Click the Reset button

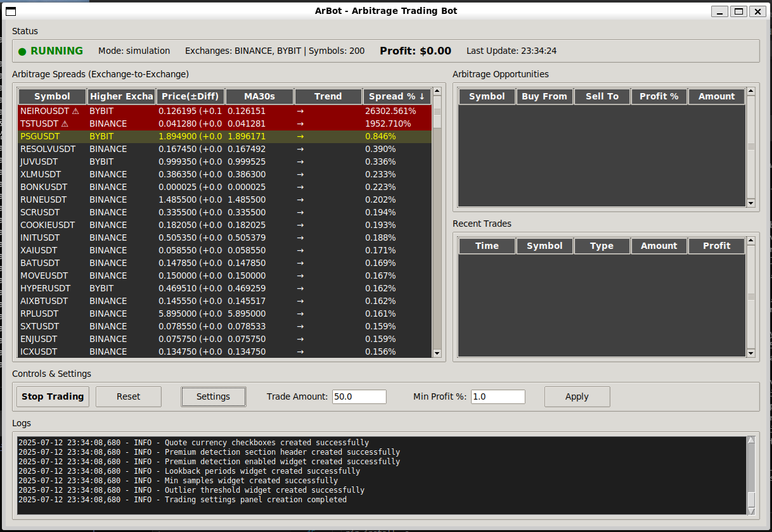pos(129,396)
